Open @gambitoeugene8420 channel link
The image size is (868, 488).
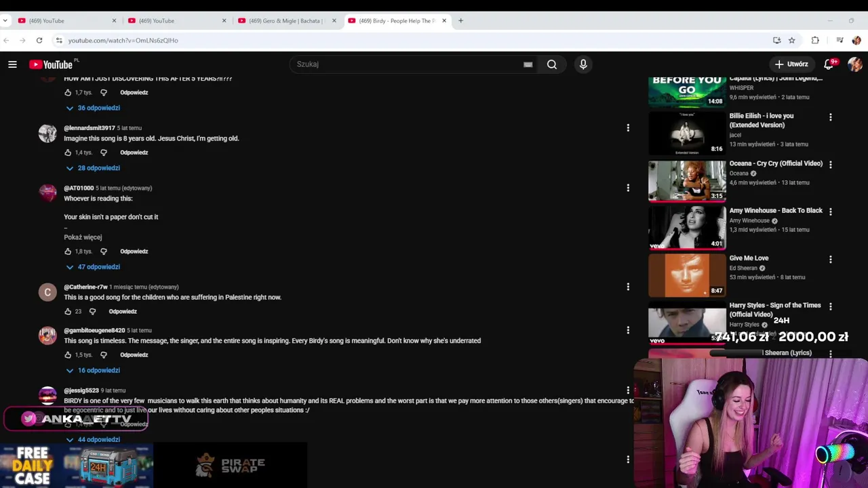(x=94, y=331)
